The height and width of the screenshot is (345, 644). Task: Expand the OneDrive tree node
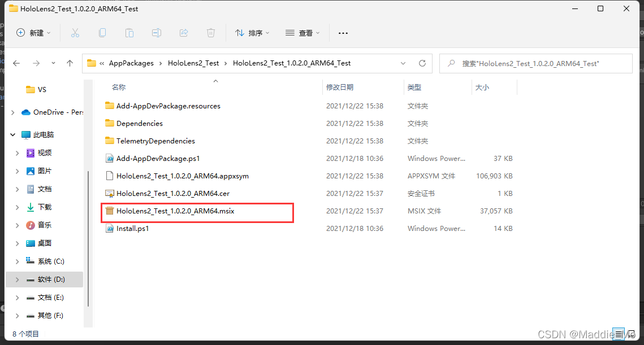click(13, 112)
